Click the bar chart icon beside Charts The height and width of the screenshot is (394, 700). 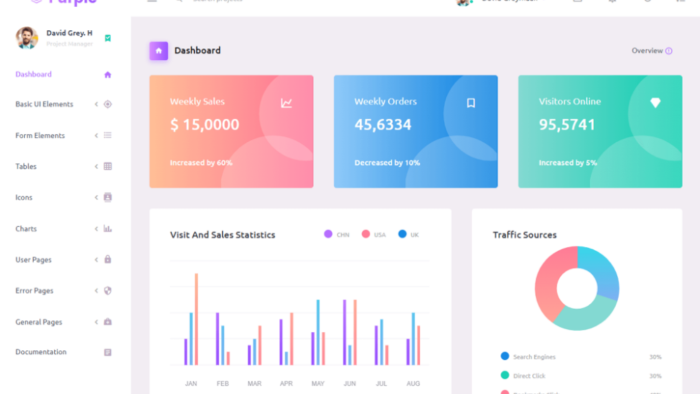tap(108, 228)
